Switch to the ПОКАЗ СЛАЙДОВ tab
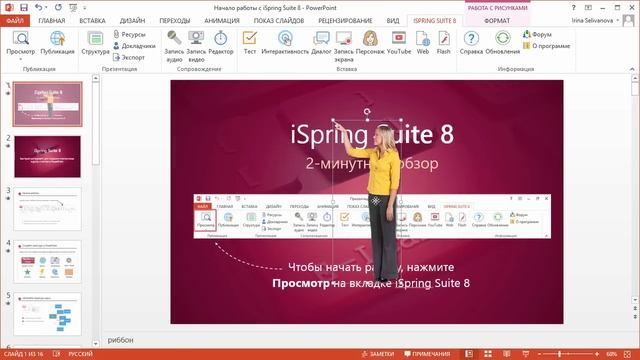 [x=279, y=20]
